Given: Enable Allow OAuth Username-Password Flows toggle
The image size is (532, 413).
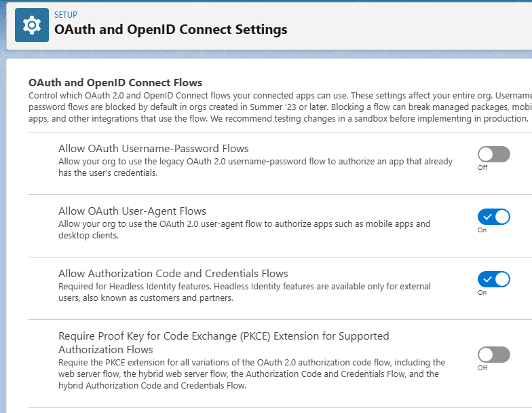Looking at the screenshot, I should 493,154.
